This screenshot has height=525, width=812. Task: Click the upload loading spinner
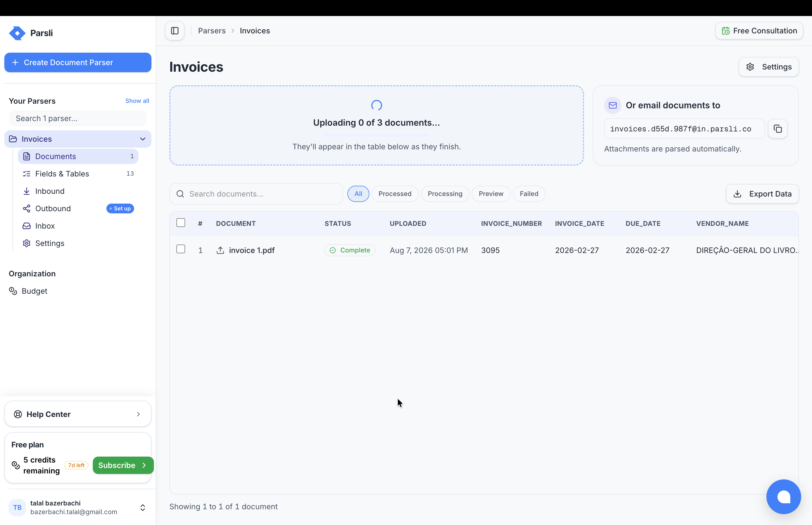click(x=376, y=105)
